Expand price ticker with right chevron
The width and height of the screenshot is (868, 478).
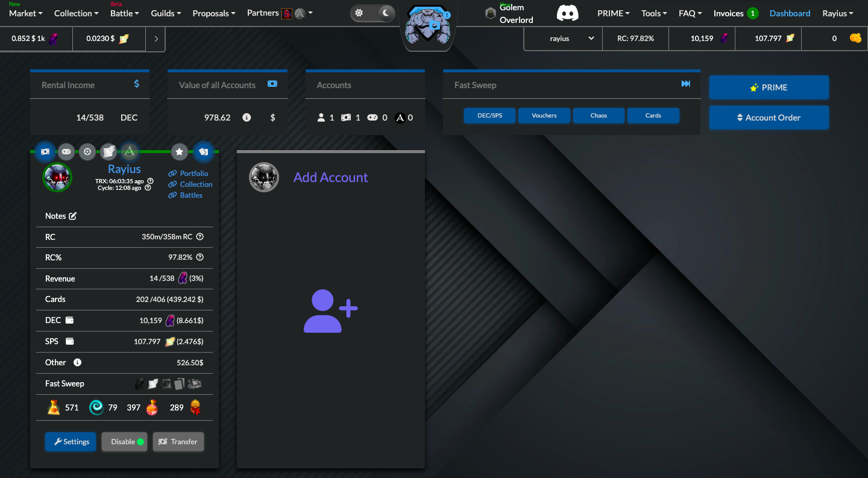(x=156, y=39)
